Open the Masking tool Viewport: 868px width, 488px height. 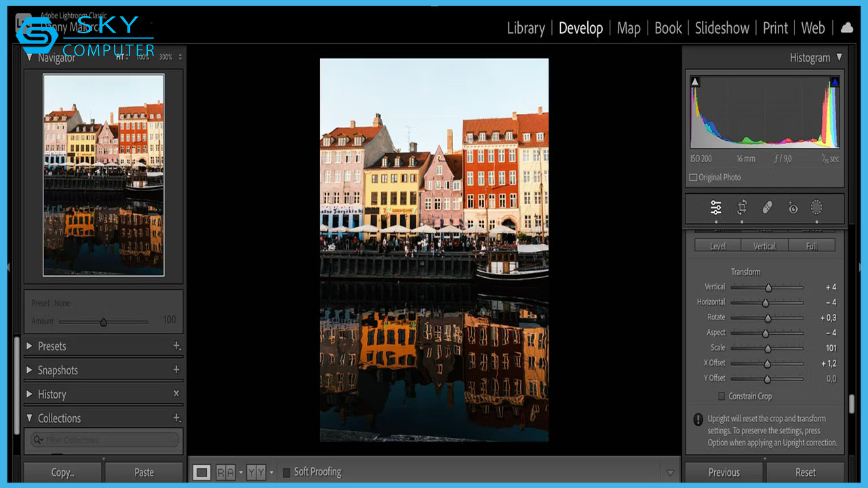(x=816, y=207)
